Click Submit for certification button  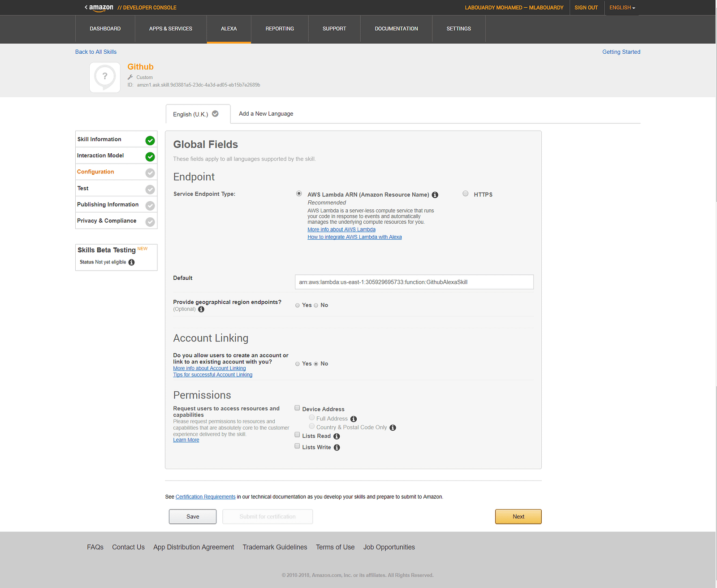268,517
